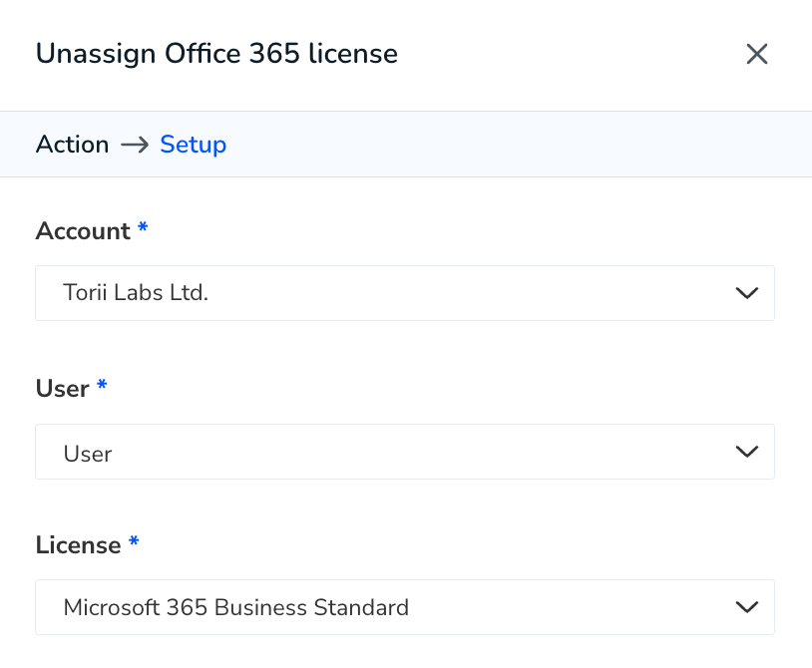Open the Microsoft 365 Business Standard selector
Image resolution: width=812 pixels, height=668 pixels.
pos(405,607)
